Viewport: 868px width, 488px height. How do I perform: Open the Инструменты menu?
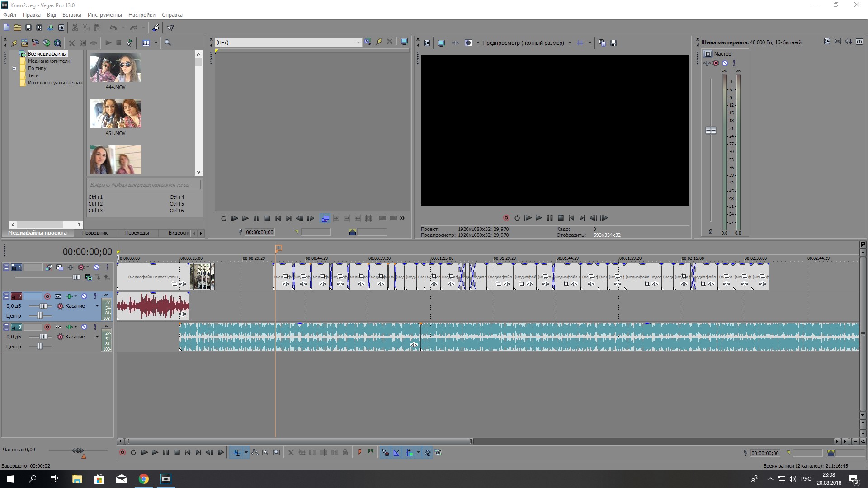point(104,15)
